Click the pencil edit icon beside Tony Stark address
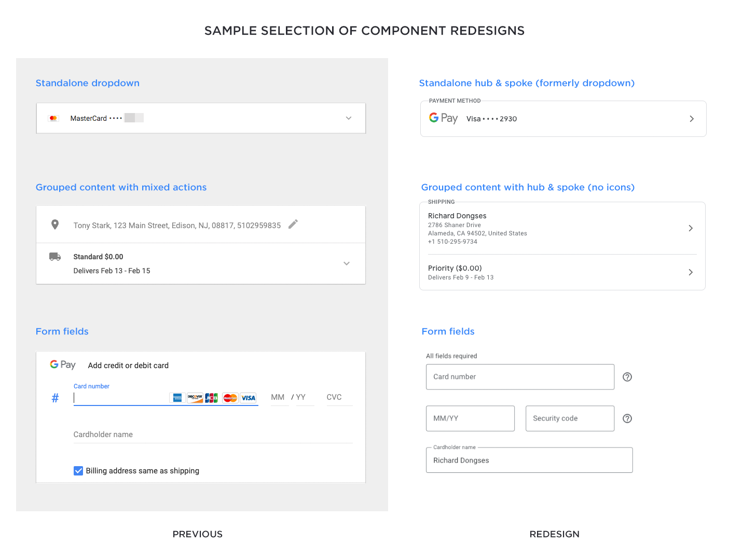Screen dimensions: 729x560 tap(293, 224)
